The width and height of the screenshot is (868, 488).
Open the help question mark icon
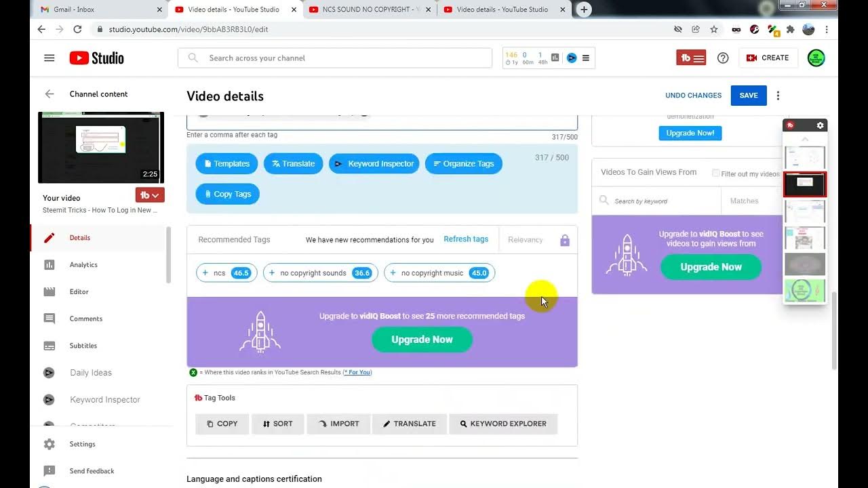(x=723, y=58)
